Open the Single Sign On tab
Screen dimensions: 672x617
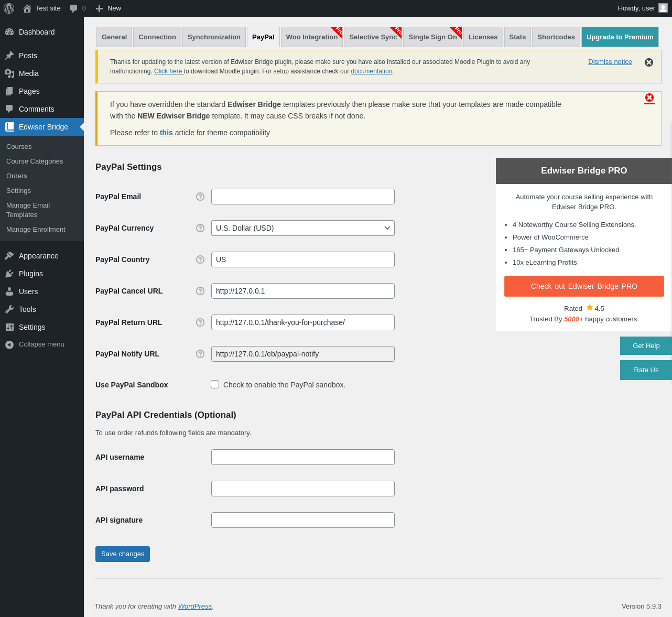coord(433,37)
